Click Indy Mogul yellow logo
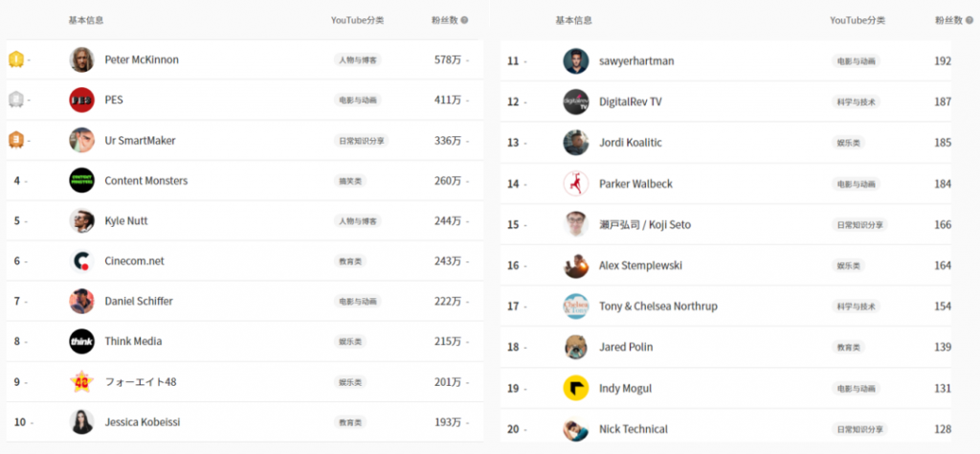Image resolution: width=980 pixels, height=454 pixels. (575, 388)
